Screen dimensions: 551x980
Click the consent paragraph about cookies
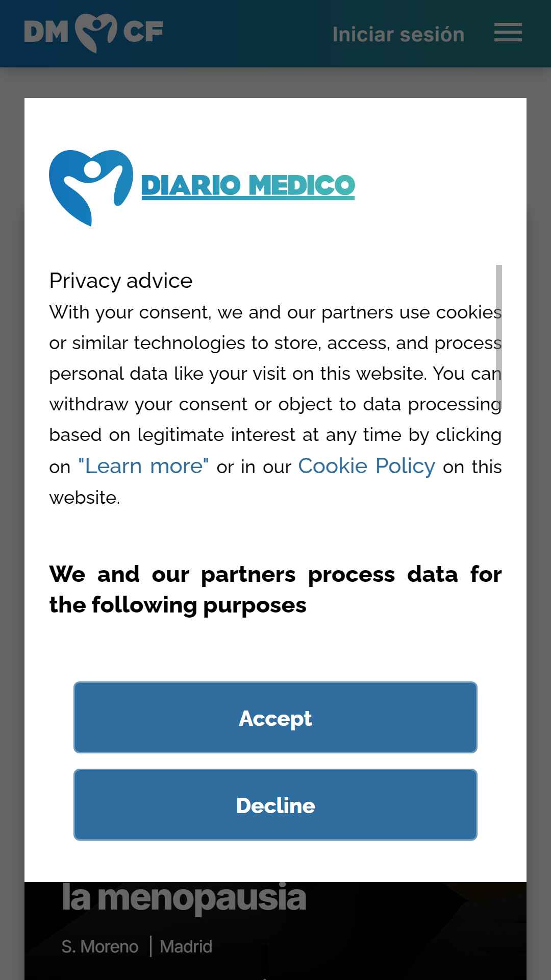(275, 404)
